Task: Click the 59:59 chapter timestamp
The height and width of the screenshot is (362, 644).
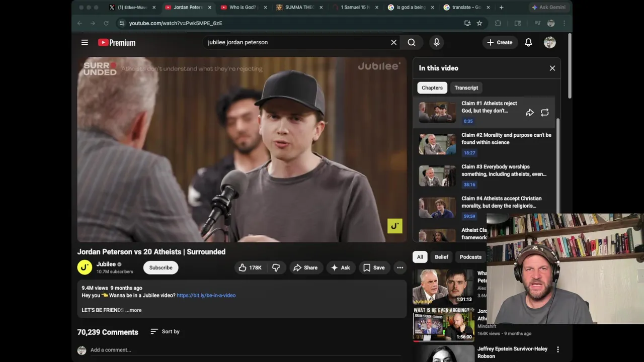Action: (x=469, y=216)
